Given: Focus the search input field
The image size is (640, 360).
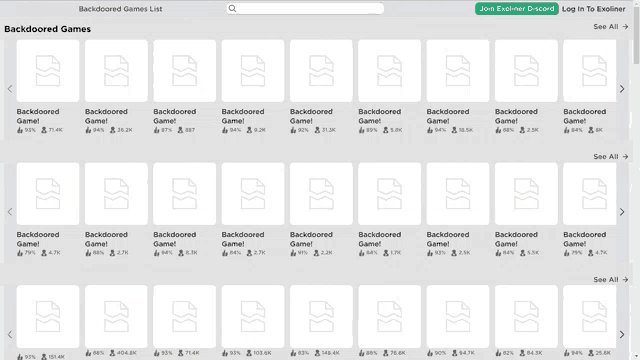Looking at the screenshot, I should coord(305,9).
